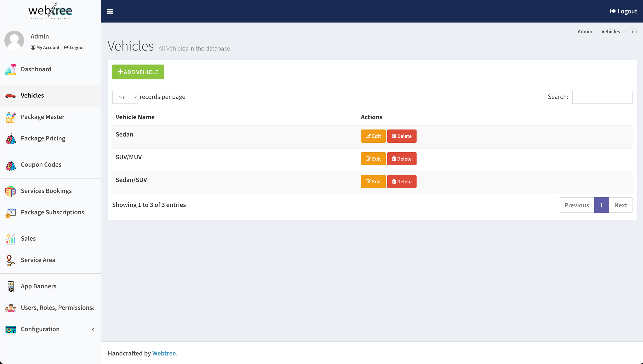Click the hamburger menu toggle icon

[110, 11]
